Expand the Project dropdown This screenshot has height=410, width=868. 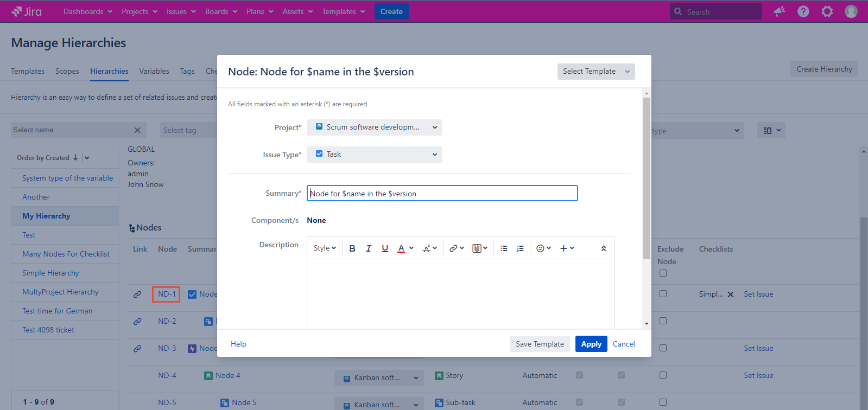374,127
